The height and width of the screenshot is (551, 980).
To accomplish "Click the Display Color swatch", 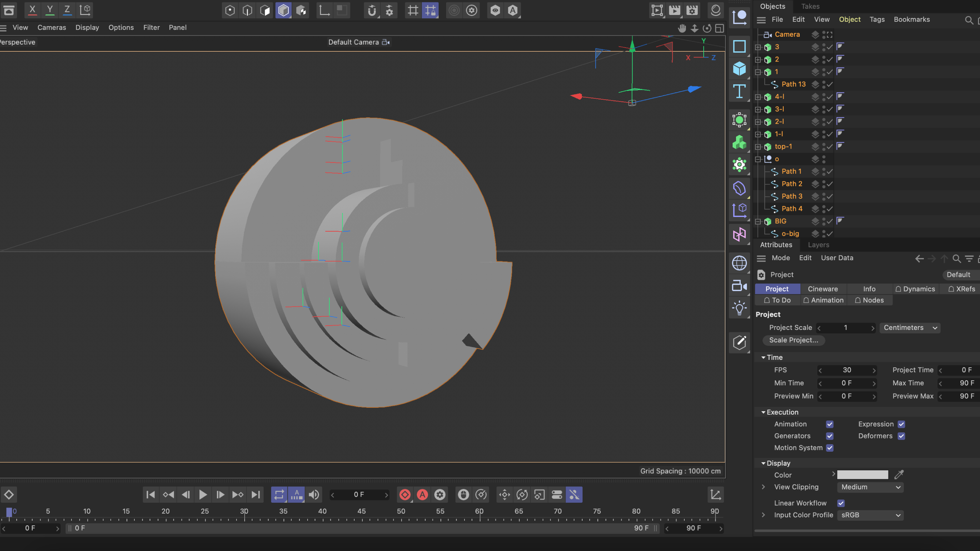I will (862, 475).
